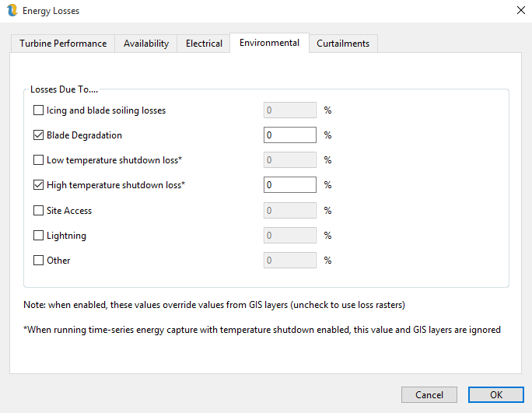The image size is (532, 413).
Task: Select the Electrical tab
Action: 204,44
